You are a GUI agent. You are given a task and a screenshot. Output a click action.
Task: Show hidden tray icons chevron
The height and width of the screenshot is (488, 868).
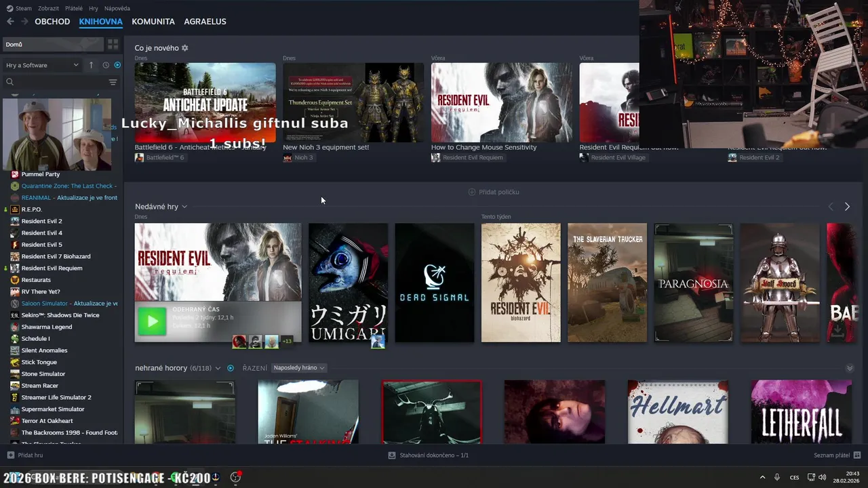pyautogui.click(x=762, y=477)
